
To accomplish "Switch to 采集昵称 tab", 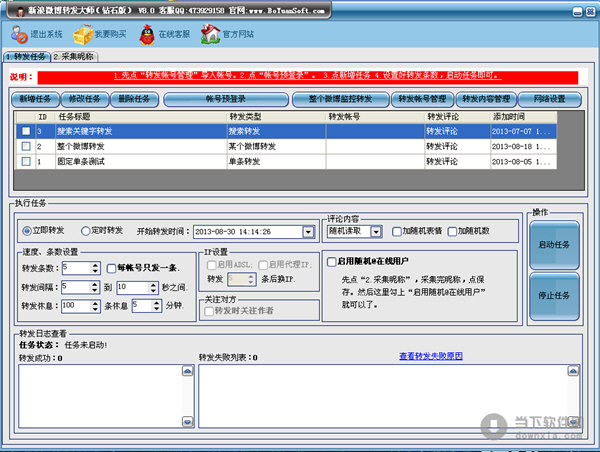I will coord(74,57).
